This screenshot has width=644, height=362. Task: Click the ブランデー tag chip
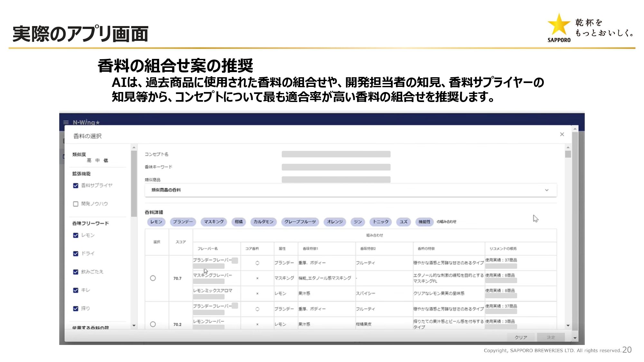coord(183,222)
